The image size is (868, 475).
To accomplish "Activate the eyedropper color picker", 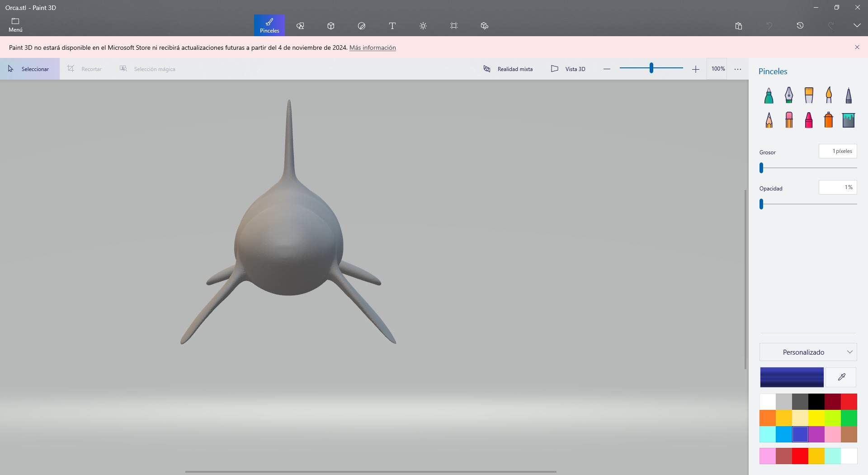I will tap(841, 377).
